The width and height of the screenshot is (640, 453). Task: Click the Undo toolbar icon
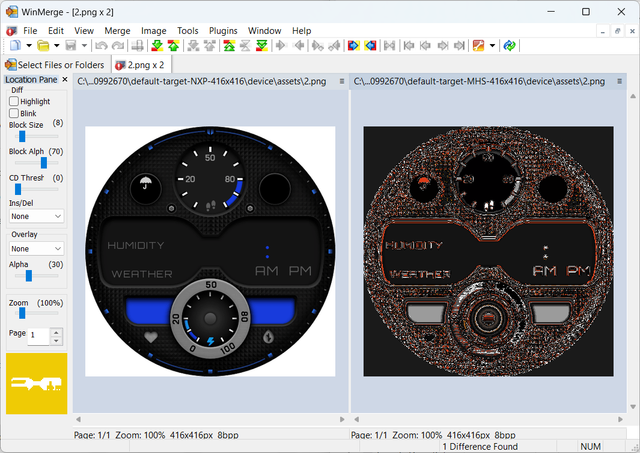pos(101,45)
